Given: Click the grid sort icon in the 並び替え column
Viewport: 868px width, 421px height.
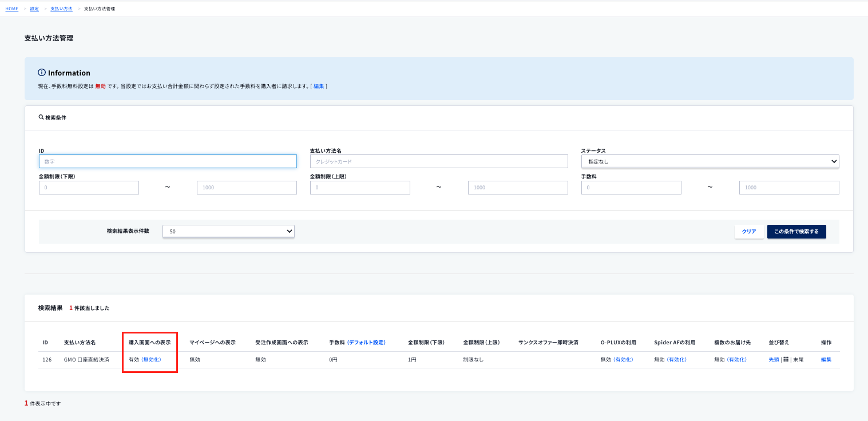Looking at the screenshot, I should click(786, 360).
